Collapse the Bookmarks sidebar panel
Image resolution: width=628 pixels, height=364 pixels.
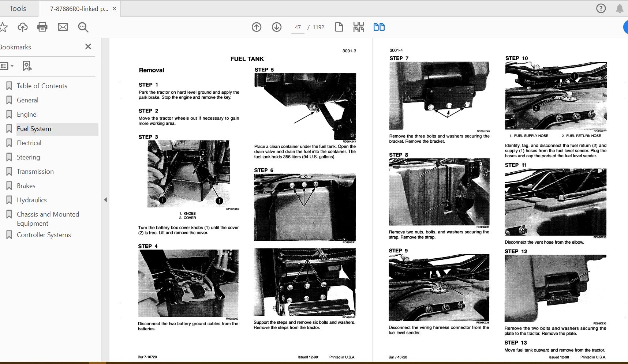88,46
